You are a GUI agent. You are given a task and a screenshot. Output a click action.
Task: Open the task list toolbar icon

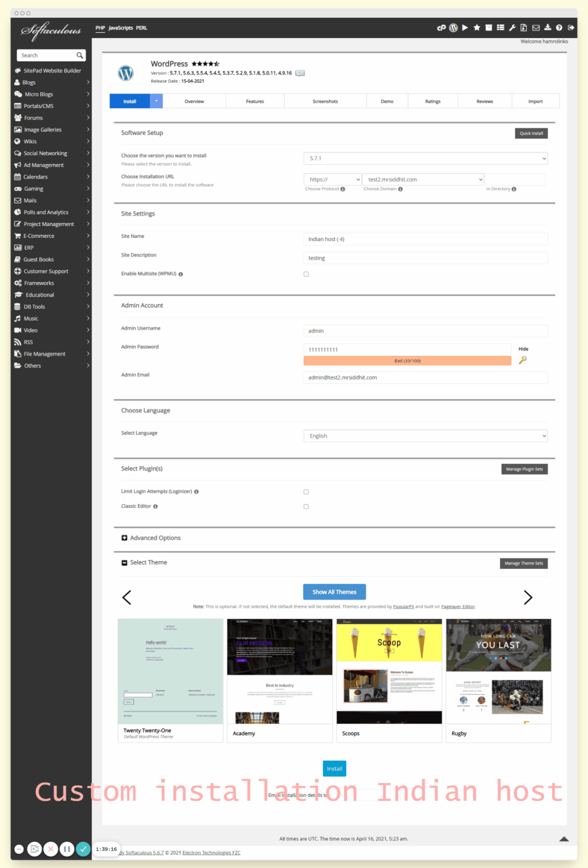[500, 28]
